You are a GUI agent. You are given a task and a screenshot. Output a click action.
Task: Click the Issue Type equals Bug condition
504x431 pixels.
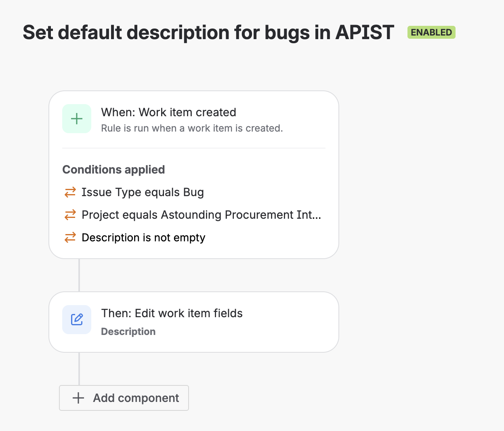[143, 192]
